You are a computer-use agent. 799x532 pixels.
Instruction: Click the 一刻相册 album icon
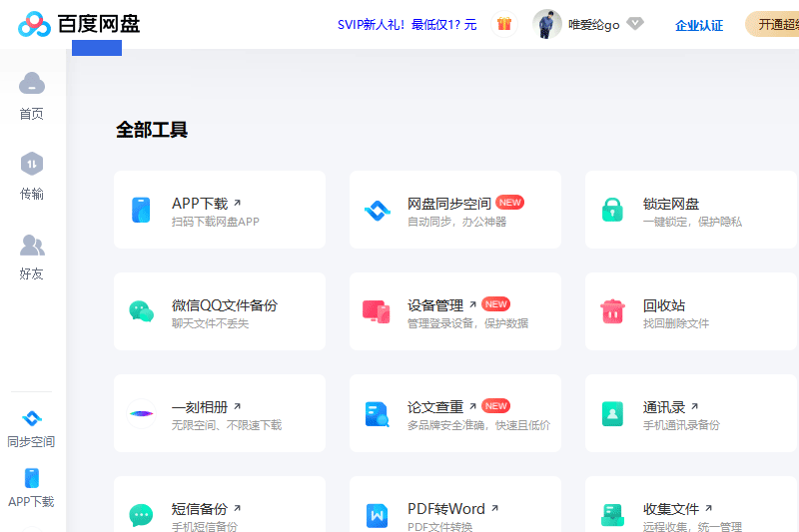point(141,413)
